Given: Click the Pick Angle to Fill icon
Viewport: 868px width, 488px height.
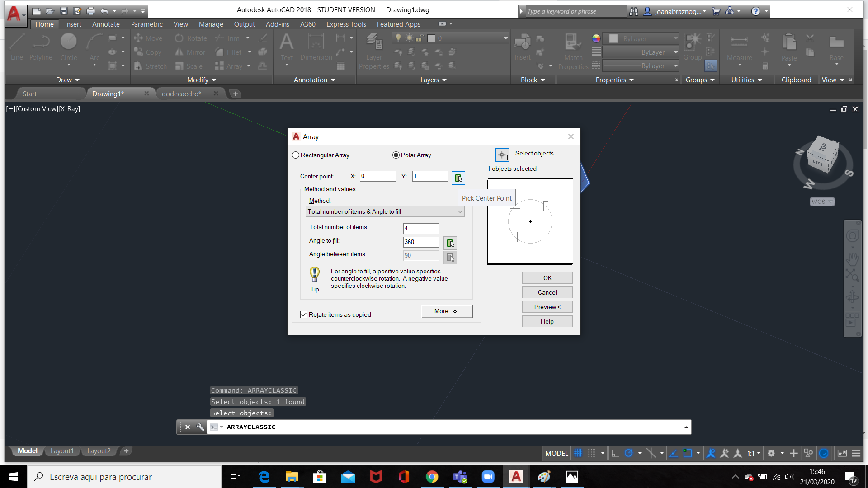Looking at the screenshot, I should [450, 243].
